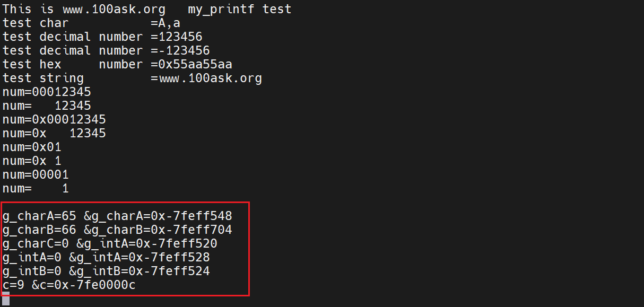644x307 pixels.
Task: Select the address 0x-7fe0000c on the last line
Action: tap(110, 285)
